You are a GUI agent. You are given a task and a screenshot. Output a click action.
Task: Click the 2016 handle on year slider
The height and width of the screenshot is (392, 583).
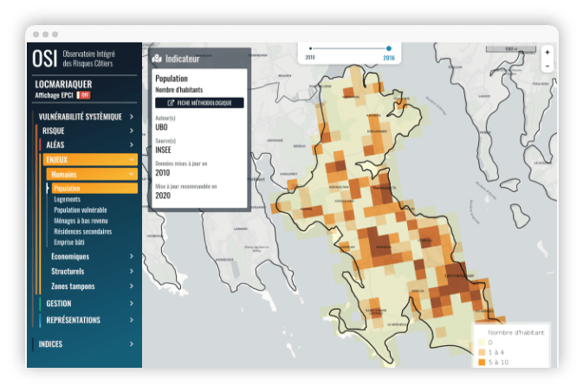[x=389, y=48]
